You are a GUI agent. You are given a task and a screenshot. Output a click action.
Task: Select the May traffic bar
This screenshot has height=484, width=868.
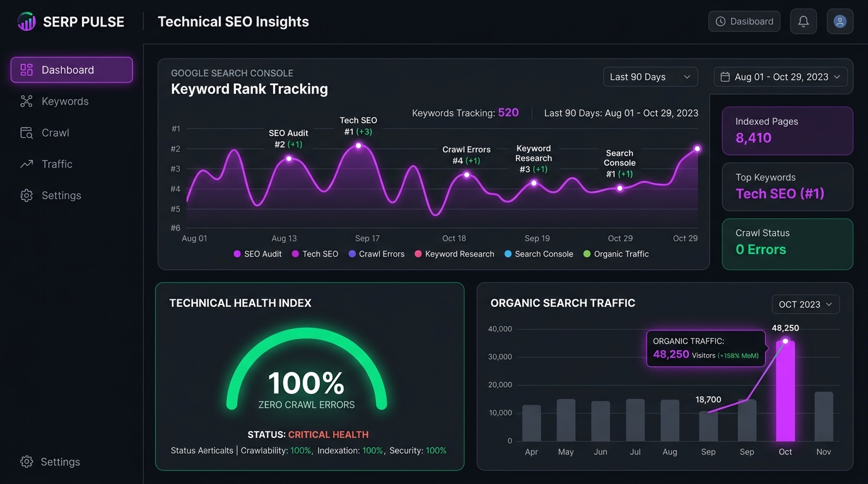566,420
